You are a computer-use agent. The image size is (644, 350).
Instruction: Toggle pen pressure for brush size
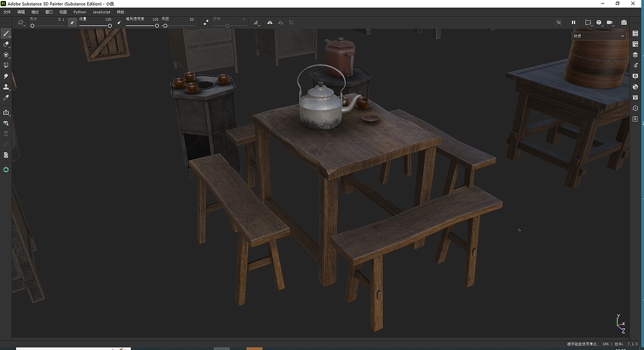point(72,23)
